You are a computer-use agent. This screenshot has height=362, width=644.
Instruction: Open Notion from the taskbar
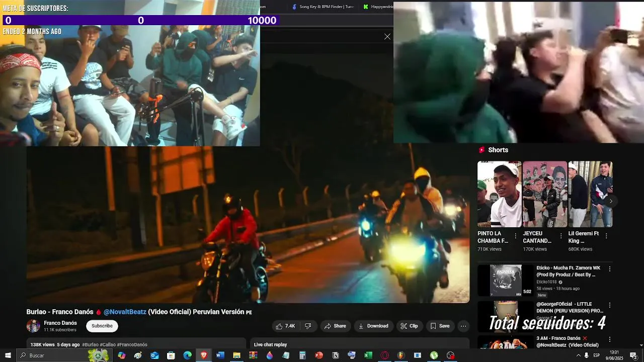pos(335,355)
